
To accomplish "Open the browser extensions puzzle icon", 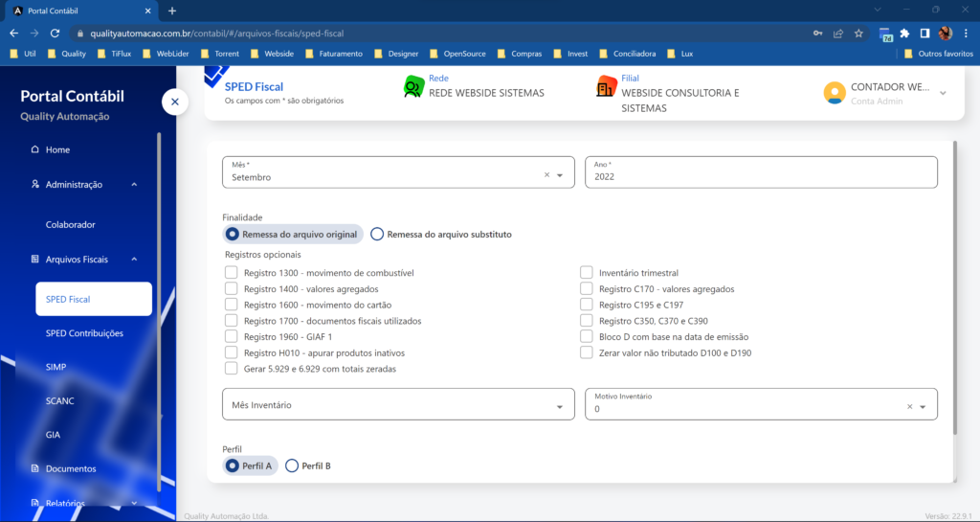I will click(x=904, y=33).
